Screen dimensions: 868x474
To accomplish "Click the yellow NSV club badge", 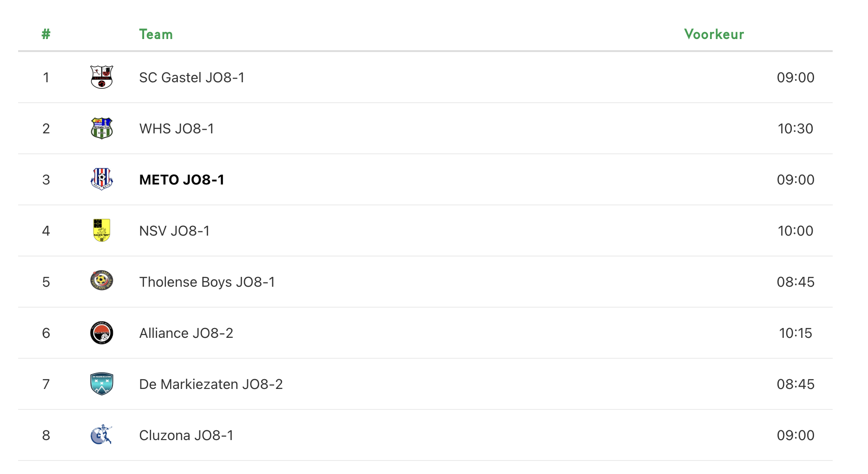I will [101, 230].
